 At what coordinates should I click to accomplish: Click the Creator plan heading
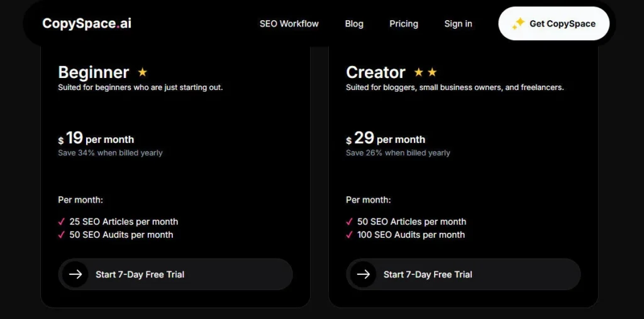[375, 72]
